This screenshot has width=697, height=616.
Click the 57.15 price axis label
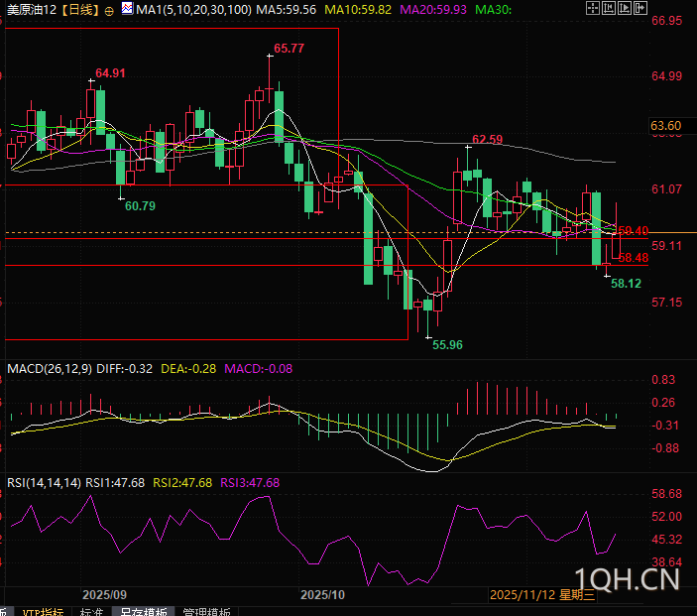point(666,303)
